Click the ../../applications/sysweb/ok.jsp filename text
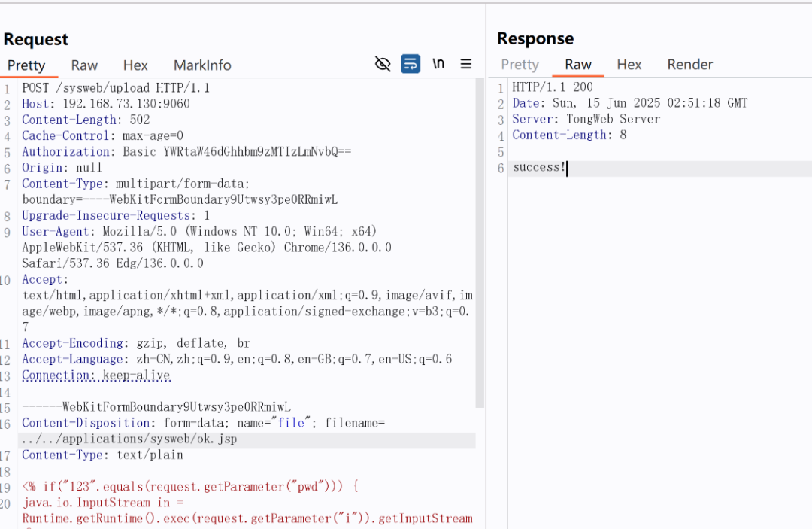The height and width of the screenshot is (529, 812). point(129,439)
